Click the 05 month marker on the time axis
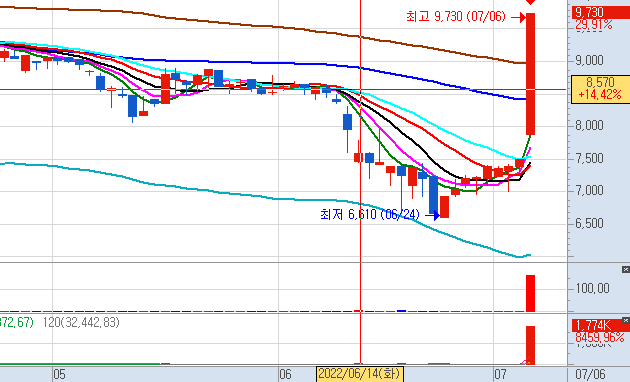630x382 pixels. [59, 374]
